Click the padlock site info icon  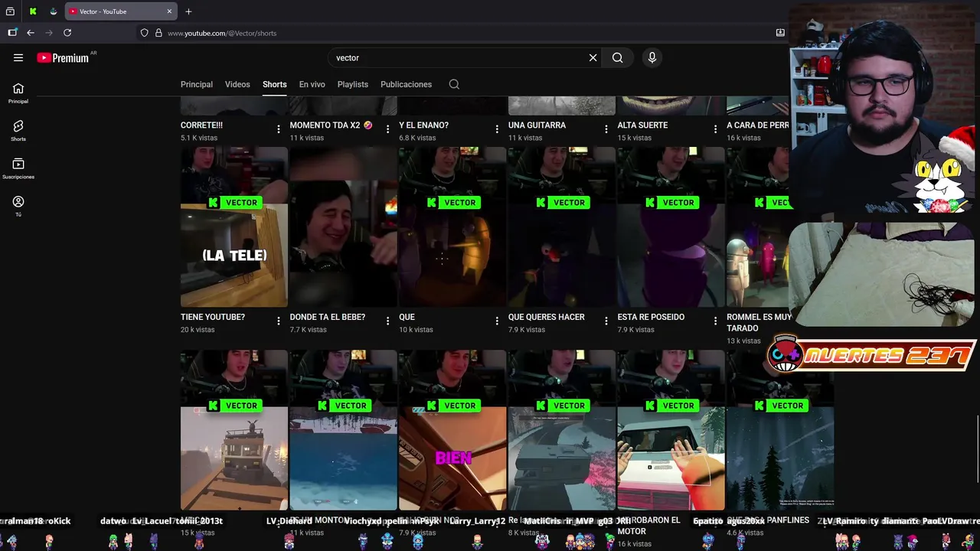[158, 33]
